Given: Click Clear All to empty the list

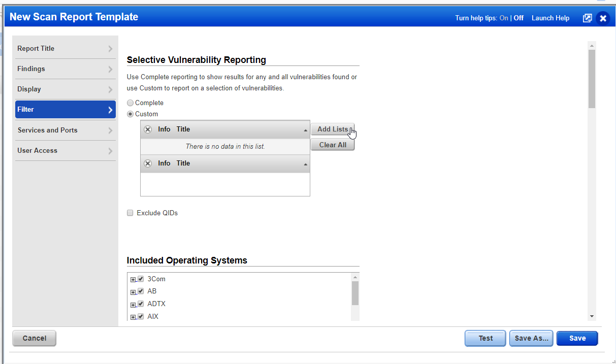Looking at the screenshot, I should click(x=332, y=145).
